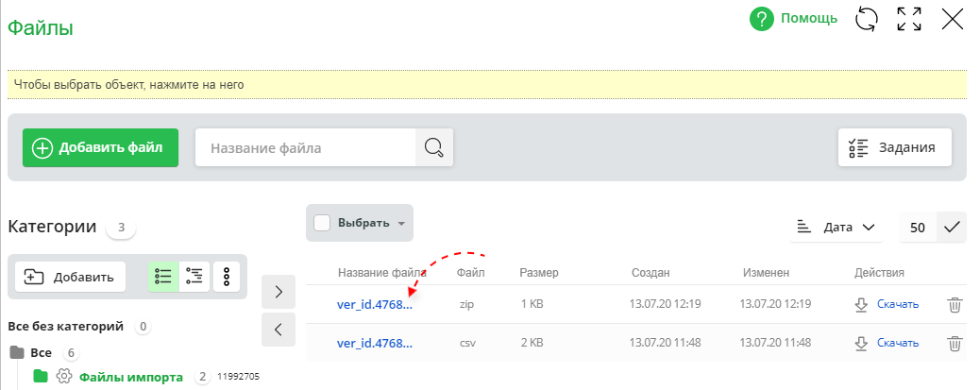Viewport: 980px width, 390px height.
Task: Select the Все folder in categories
Action: pos(41,352)
